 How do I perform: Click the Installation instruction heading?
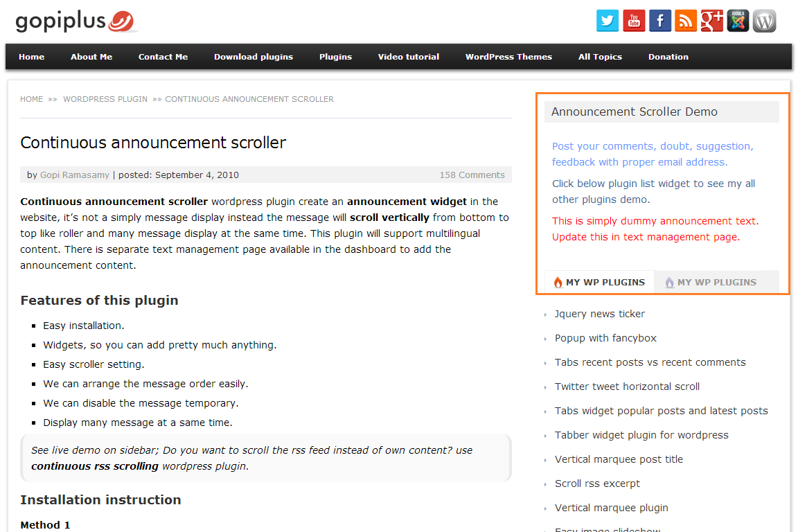[100, 500]
